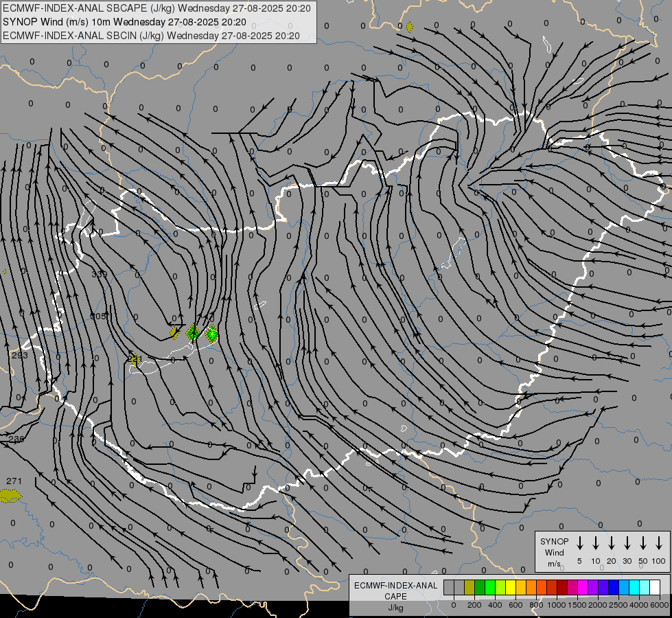
Task: Click the green CAPE diamond without arrow overlay
Action: pyautogui.click(x=211, y=334)
